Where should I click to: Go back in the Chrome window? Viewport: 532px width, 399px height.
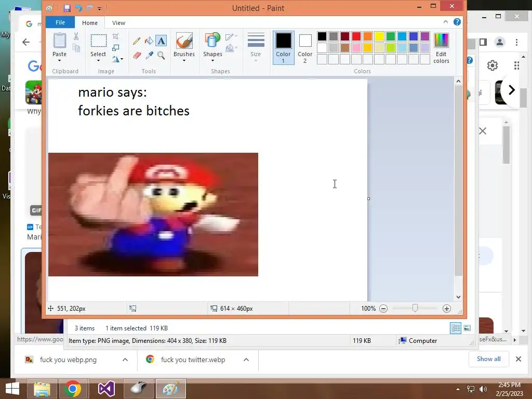26,42
